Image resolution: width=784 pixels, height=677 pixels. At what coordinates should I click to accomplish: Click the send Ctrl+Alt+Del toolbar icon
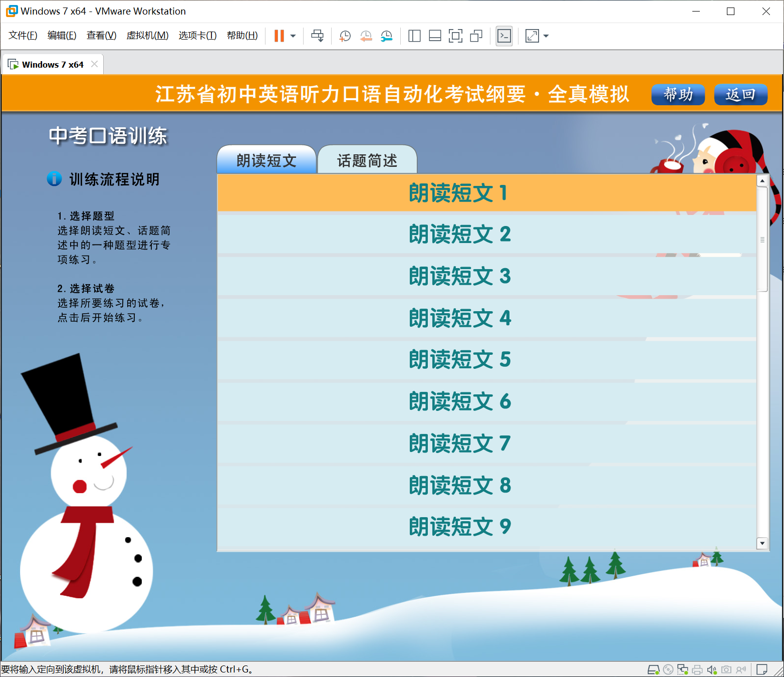tap(317, 36)
